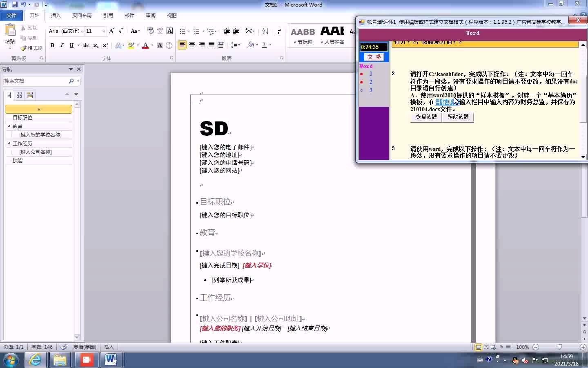This screenshot has width=588, height=368.
Task: Click the 恢复该题 button in exam window
Action: [426, 117]
